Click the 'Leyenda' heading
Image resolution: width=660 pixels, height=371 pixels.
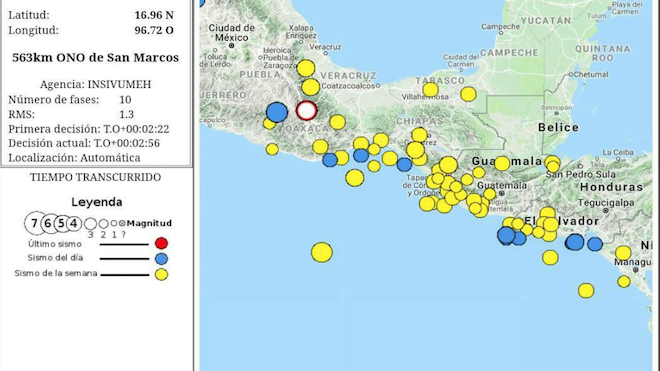[x=97, y=202]
